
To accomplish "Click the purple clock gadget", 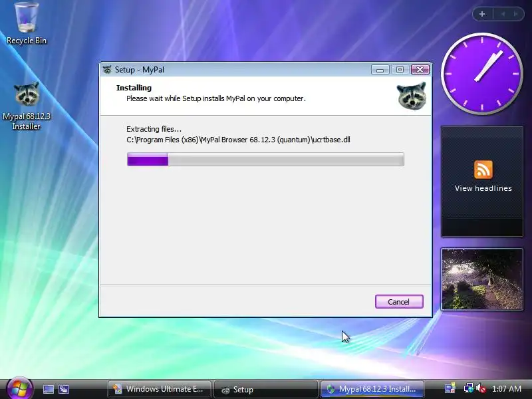I will [481, 74].
